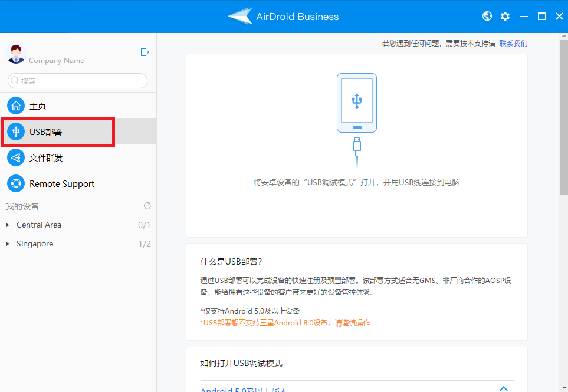Image resolution: width=568 pixels, height=392 pixels.
Task: Click the 如何打开USB调试模式 heading
Action: (x=241, y=363)
